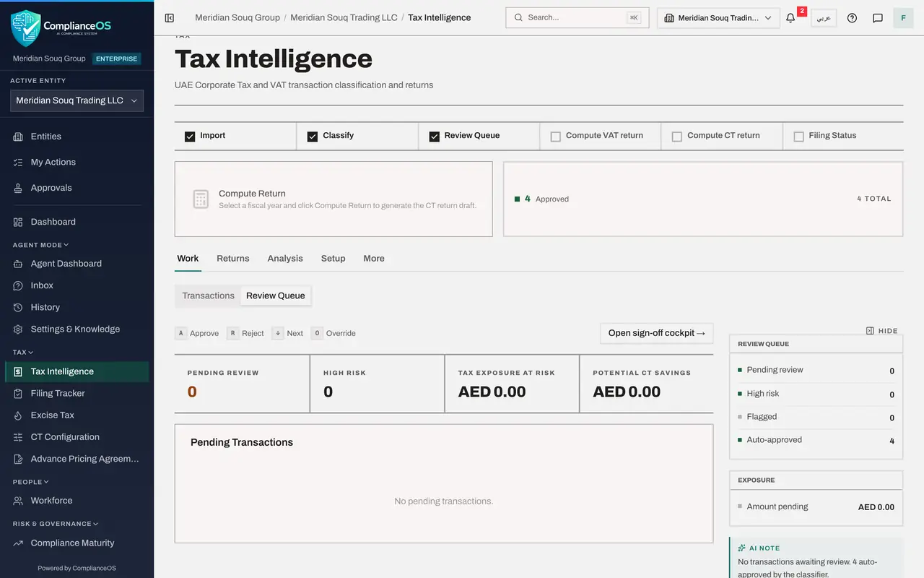
Task: Toggle the Review Queue step checkbox
Action: point(435,136)
